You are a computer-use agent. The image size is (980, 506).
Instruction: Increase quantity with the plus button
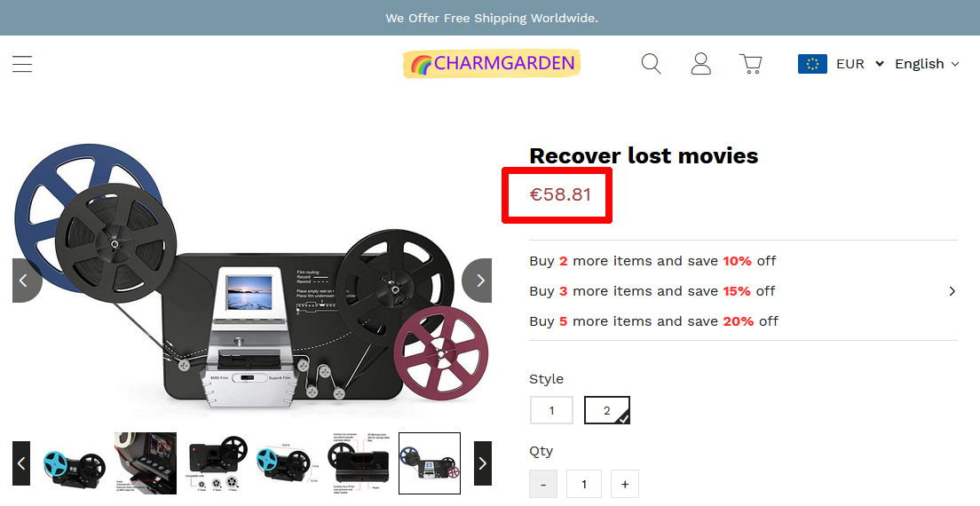coord(624,484)
